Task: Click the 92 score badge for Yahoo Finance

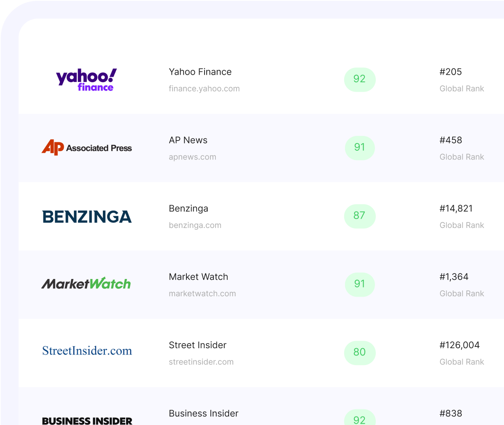Action: tap(359, 79)
